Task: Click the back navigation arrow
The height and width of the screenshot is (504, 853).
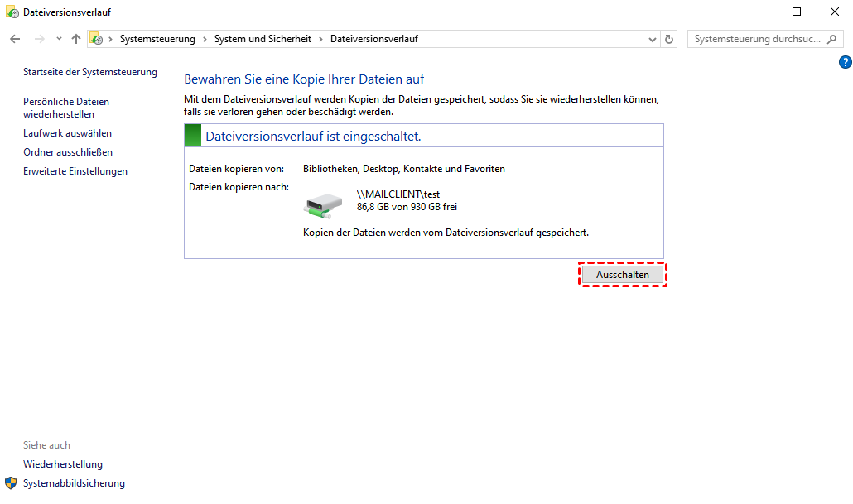Action: [x=15, y=39]
